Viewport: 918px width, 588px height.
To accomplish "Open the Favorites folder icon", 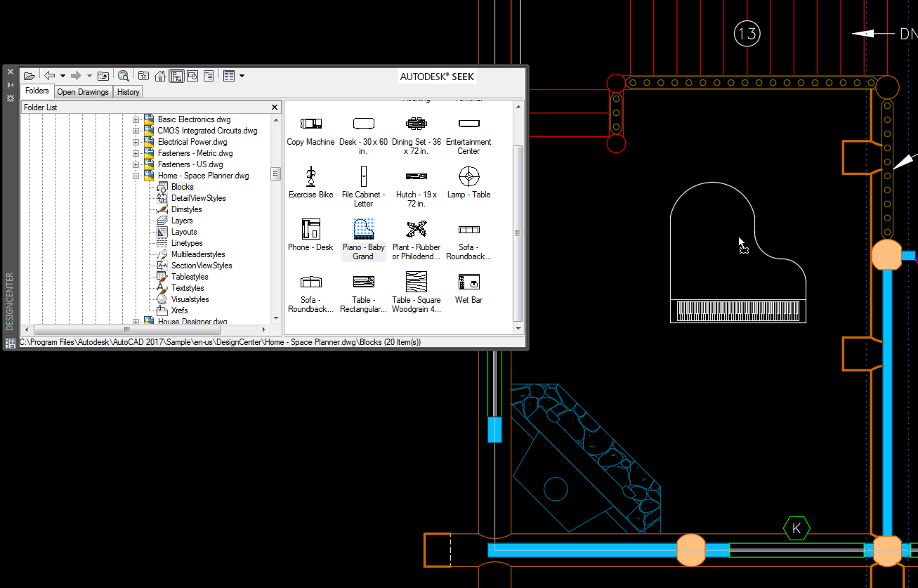I will [x=143, y=76].
